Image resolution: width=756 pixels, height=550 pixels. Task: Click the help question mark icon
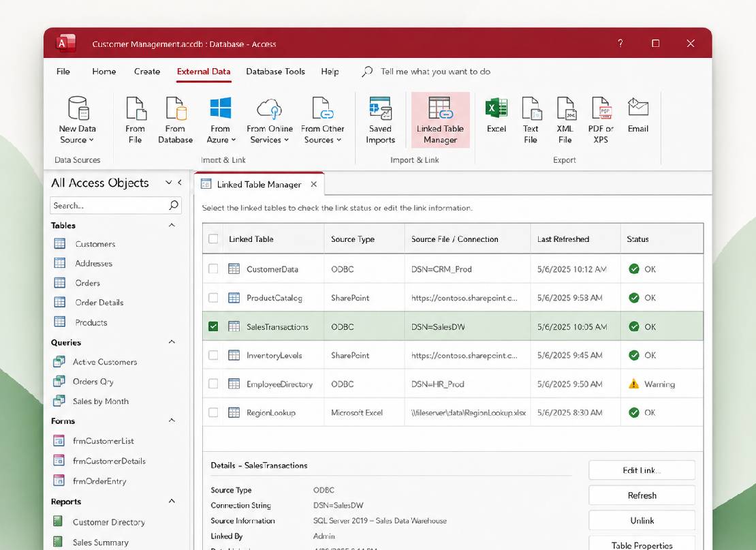pos(620,44)
